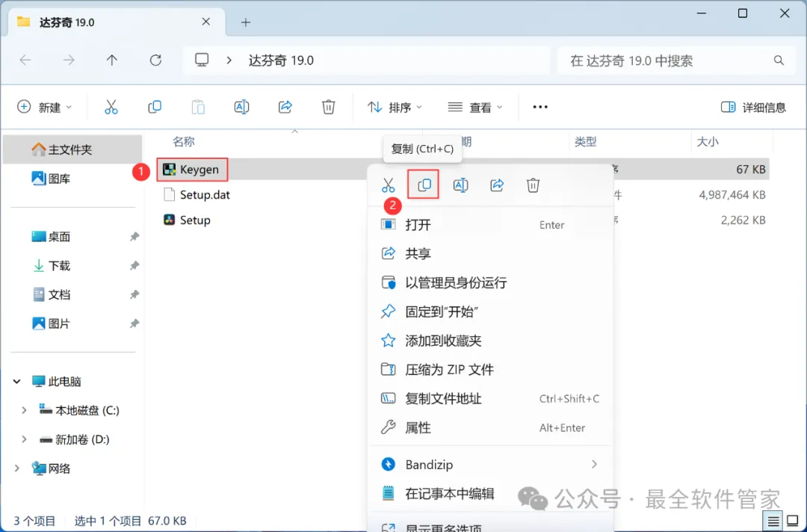
Task: Choose 压缩为 ZIP 文件
Action: click(x=490, y=369)
